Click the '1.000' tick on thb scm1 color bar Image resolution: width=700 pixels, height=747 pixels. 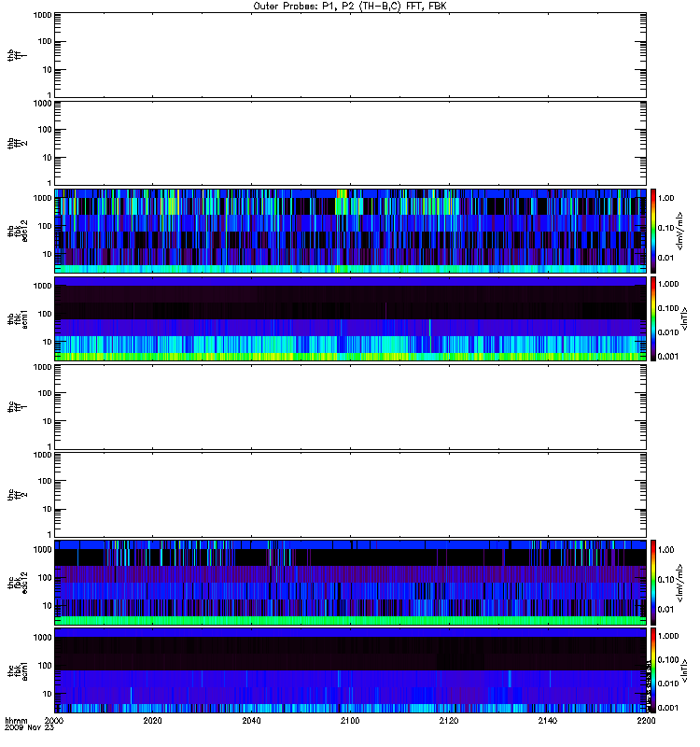[668, 284]
